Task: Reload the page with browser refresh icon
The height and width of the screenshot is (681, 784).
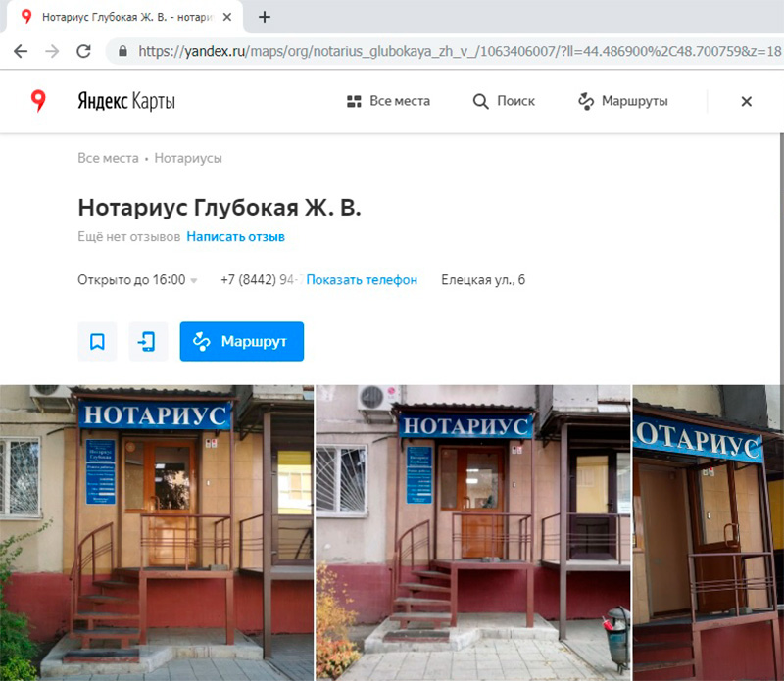Action: (x=84, y=51)
